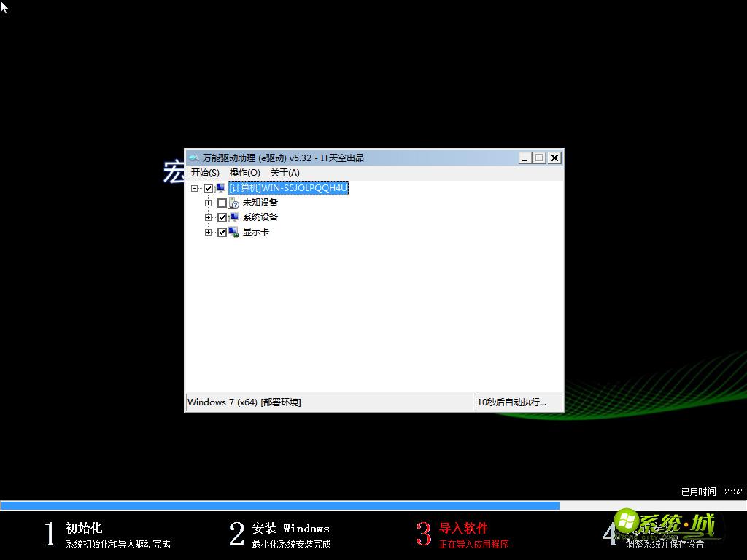Open the 关于(A) menu

point(284,172)
